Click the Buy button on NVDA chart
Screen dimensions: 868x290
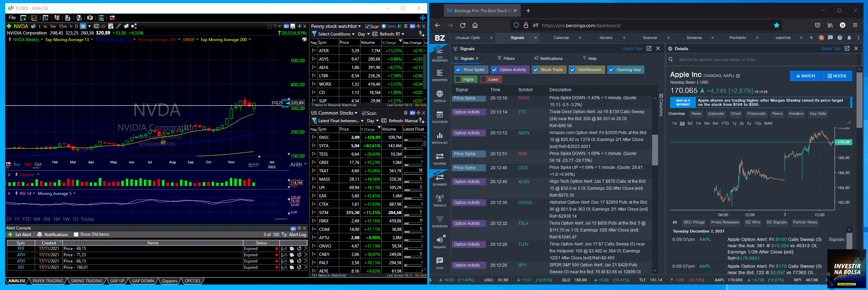pos(17,164)
